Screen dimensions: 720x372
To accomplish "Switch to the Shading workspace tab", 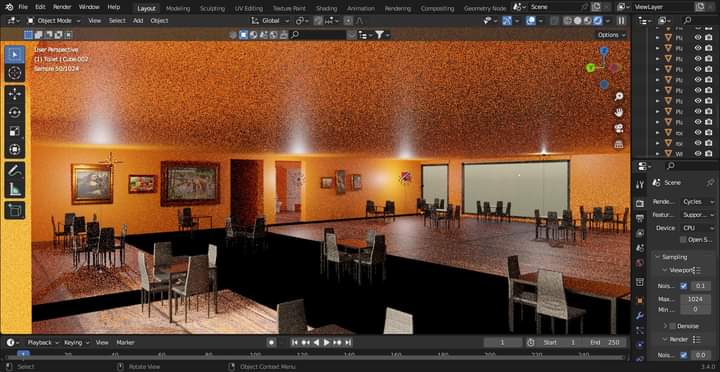I will 326,8.
